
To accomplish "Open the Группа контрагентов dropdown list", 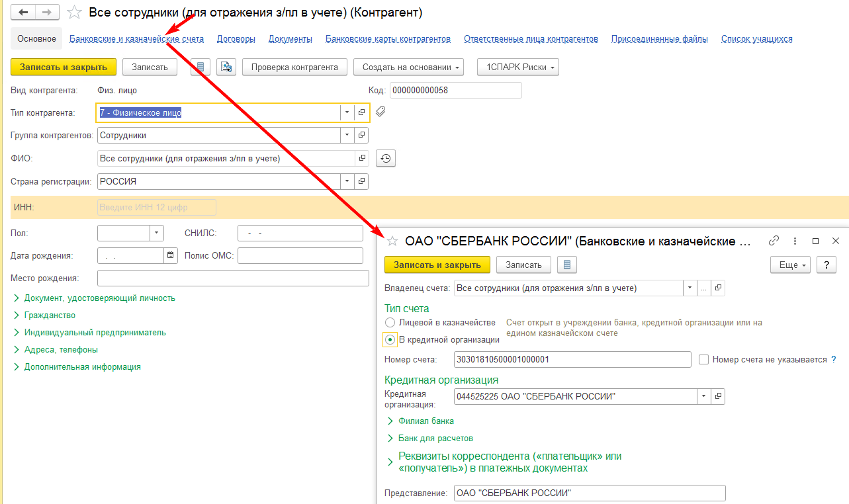I will tap(347, 135).
